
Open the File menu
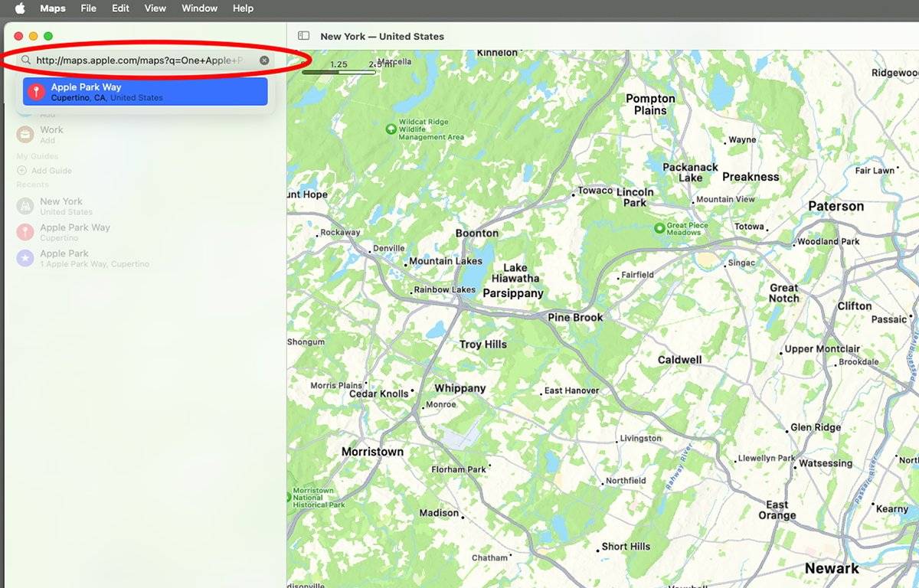point(88,8)
